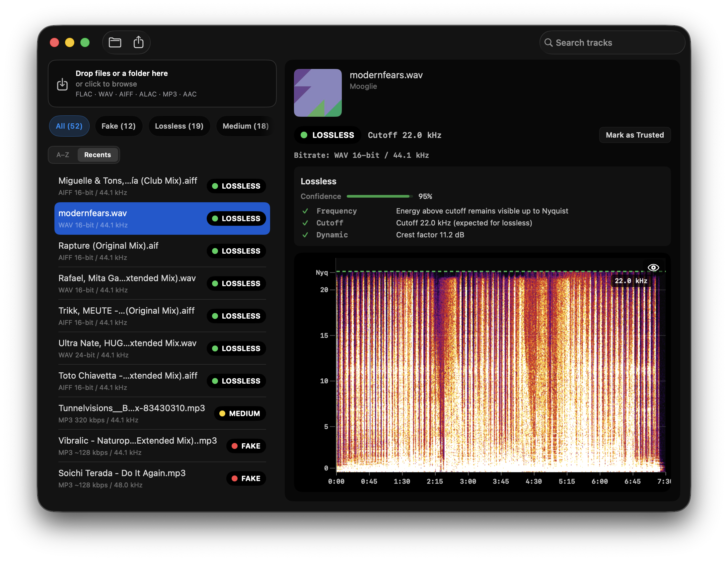Click the 22.0 kHz label on spectrogram
The image size is (728, 561).
coord(631,281)
